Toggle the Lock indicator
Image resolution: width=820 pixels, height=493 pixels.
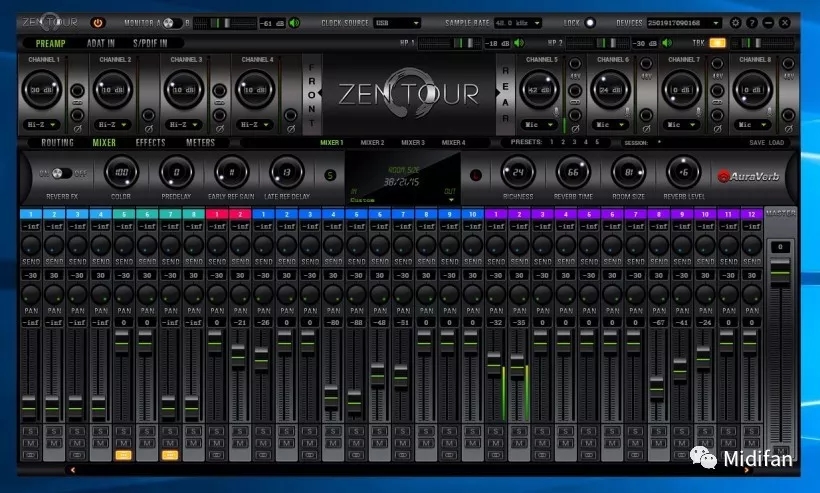point(590,22)
